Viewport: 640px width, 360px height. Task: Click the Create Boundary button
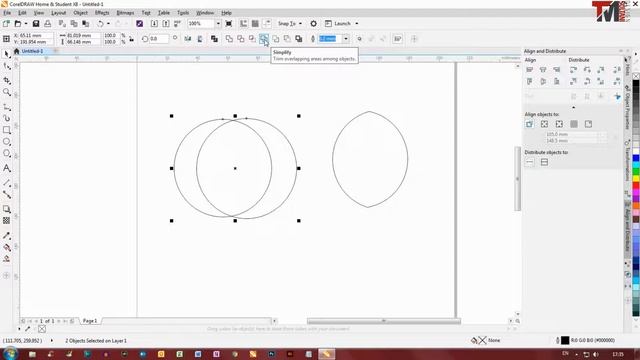[299, 39]
